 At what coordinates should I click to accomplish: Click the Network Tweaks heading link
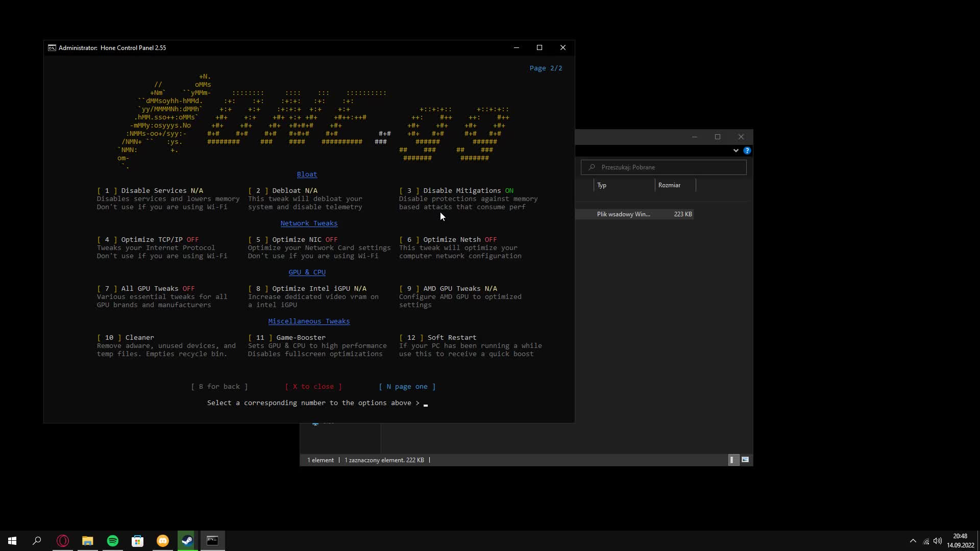point(309,223)
